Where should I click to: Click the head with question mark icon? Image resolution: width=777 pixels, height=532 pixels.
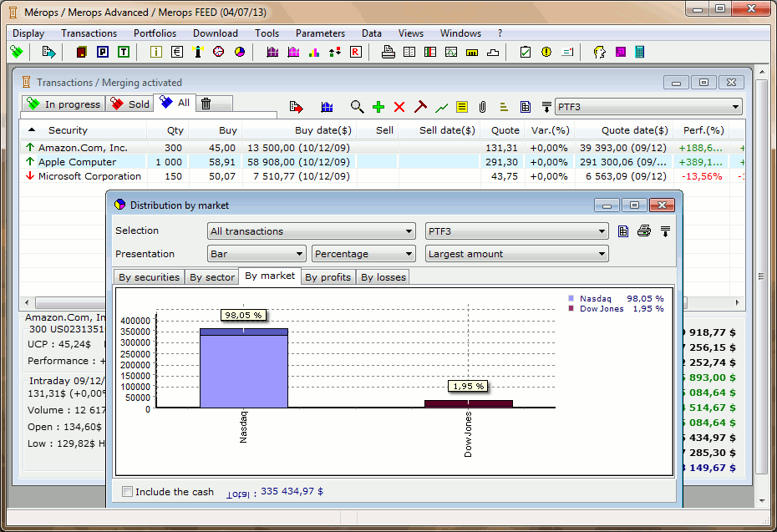tap(600, 52)
